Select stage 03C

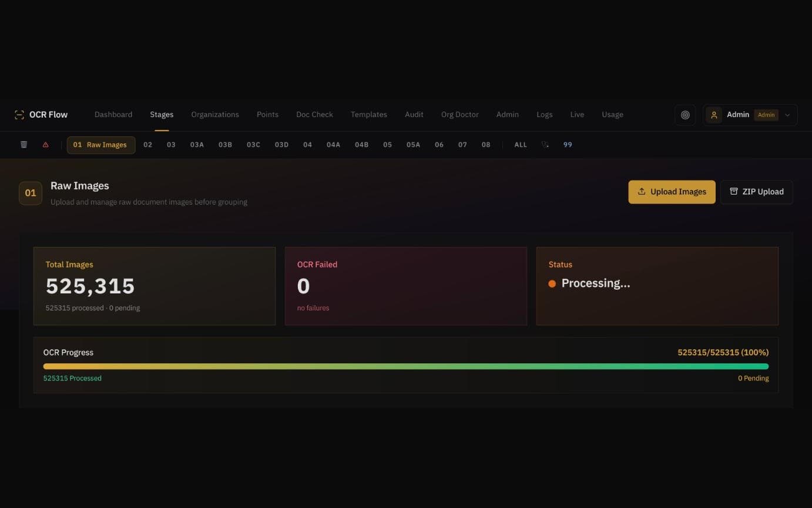point(253,145)
